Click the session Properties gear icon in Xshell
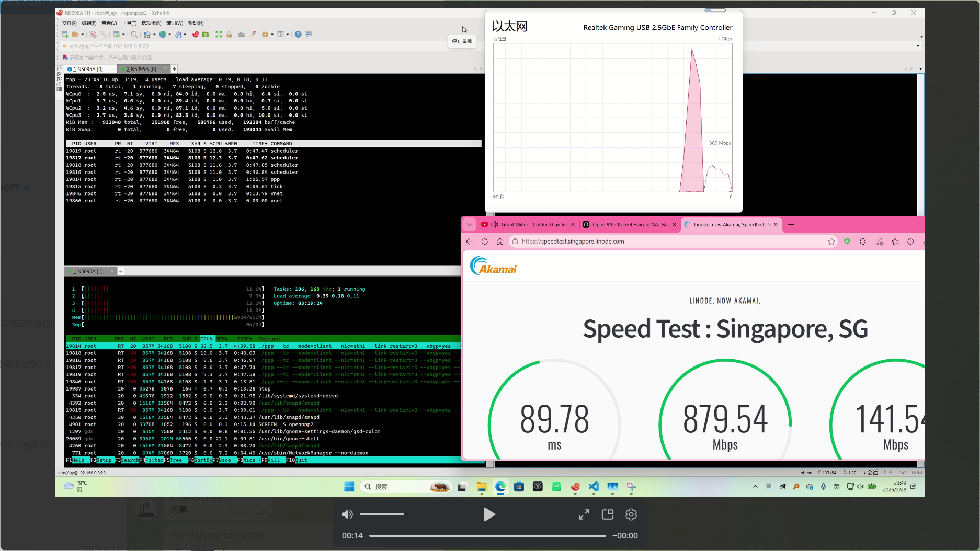Image resolution: width=980 pixels, height=551 pixels. (x=117, y=35)
